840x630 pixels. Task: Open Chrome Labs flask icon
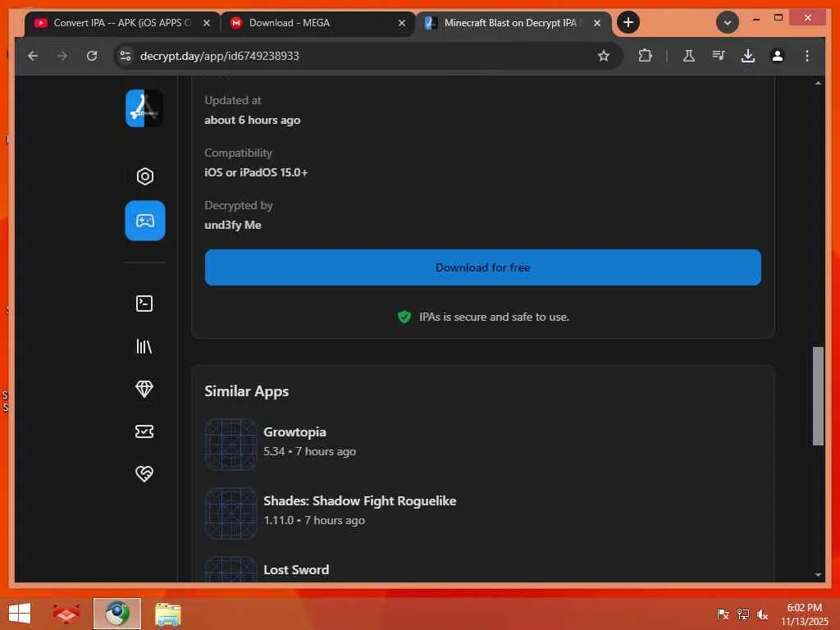(689, 56)
